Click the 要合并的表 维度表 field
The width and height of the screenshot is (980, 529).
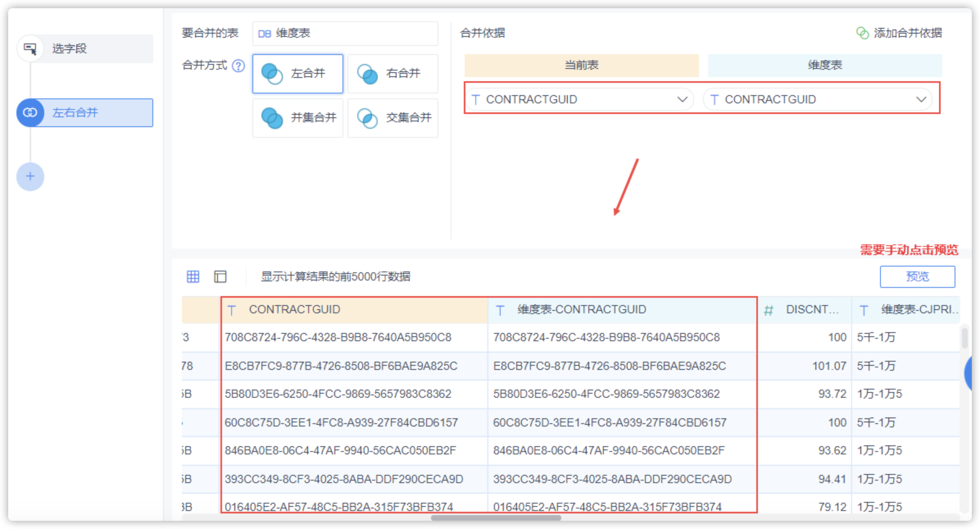point(345,34)
